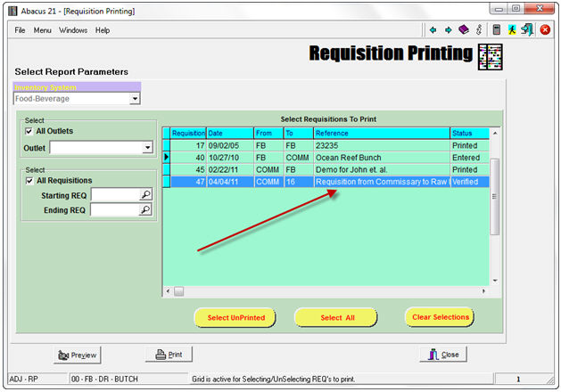The width and height of the screenshot is (561, 392).
Task: Expand the Outlet dropdown
Action: pos(146,147)
